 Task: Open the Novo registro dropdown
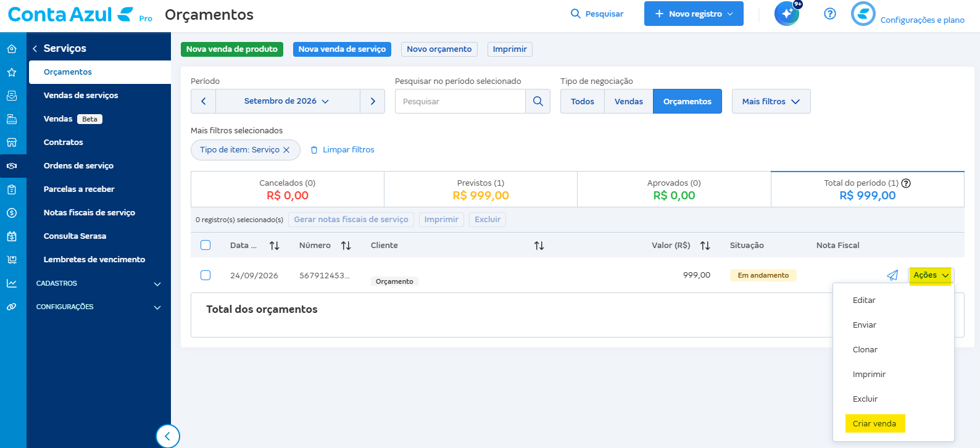[694, 14]
